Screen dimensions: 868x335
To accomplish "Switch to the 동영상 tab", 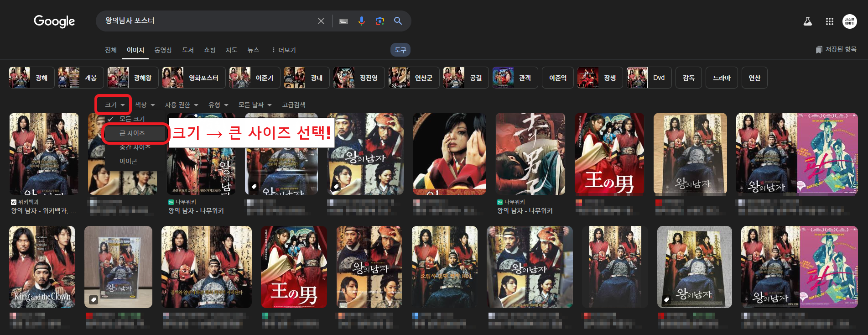I will coord(163,50).
